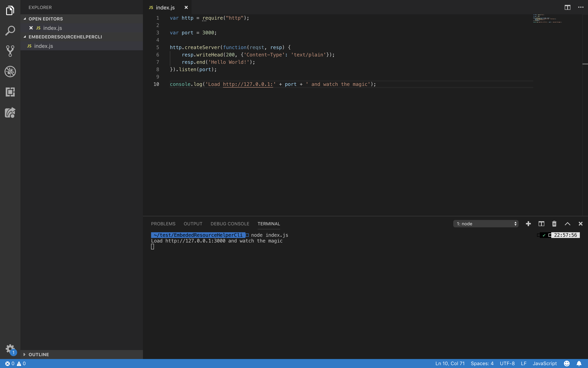Image resolution: width=588 pixels, height=368 pixels.
Task: Close the bottom panel
Action: coord(580,224)
